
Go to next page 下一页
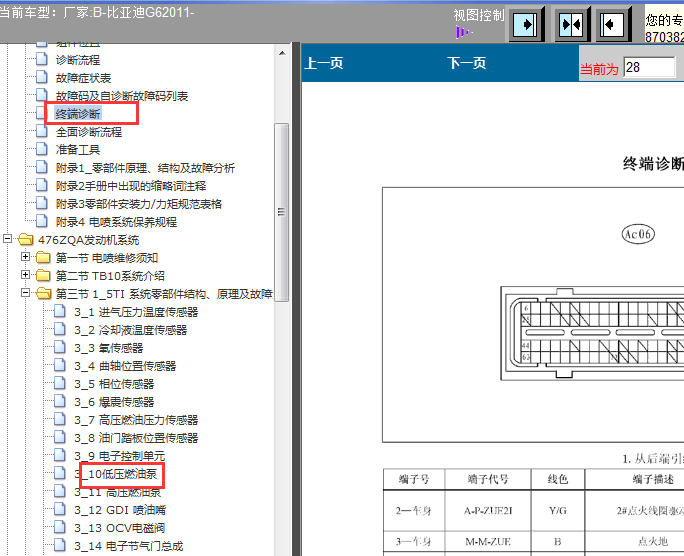tap(467, 63)
